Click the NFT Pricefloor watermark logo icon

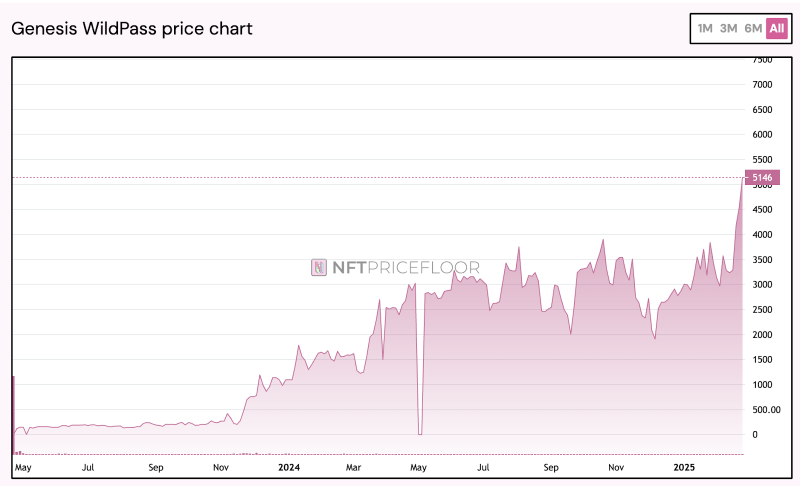(x=319, y=267)
